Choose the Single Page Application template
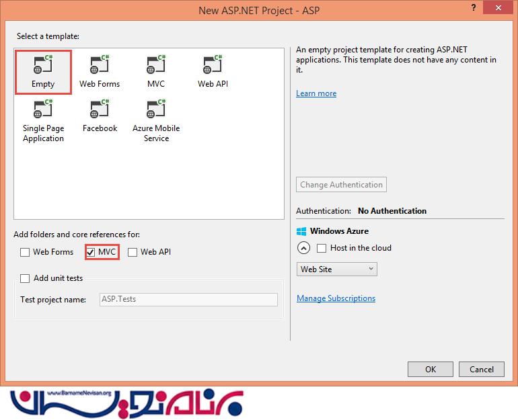 point(43,110)
